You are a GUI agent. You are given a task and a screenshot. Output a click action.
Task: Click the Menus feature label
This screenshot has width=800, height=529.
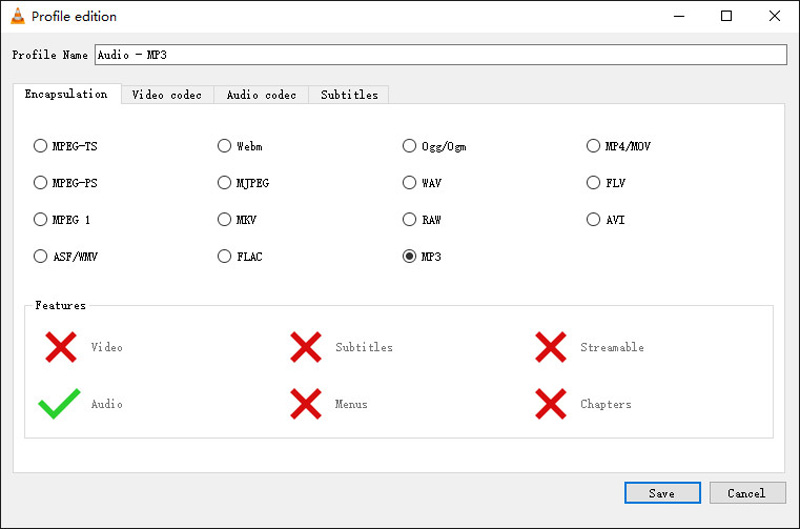[x=351, y=404]
